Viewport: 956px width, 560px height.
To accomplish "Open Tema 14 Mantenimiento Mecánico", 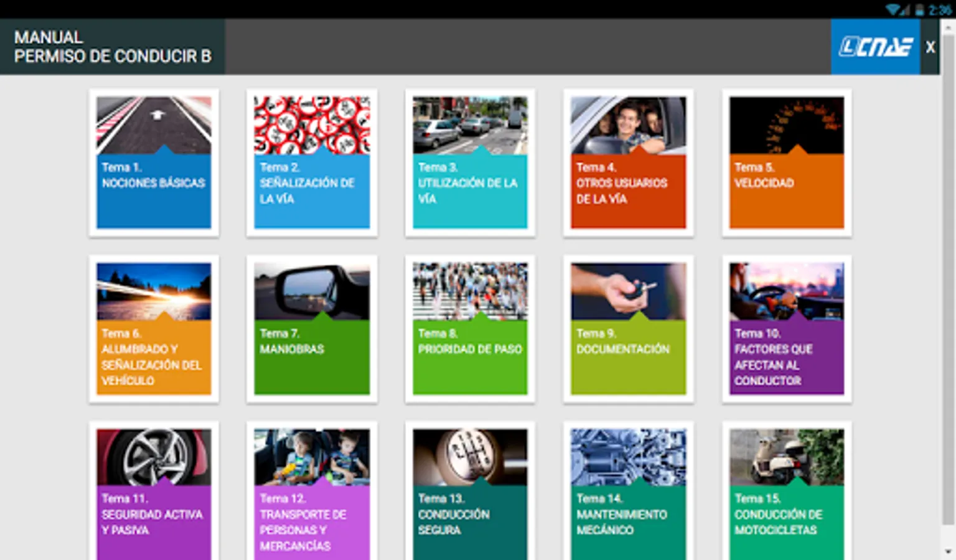I will point(627,492).
